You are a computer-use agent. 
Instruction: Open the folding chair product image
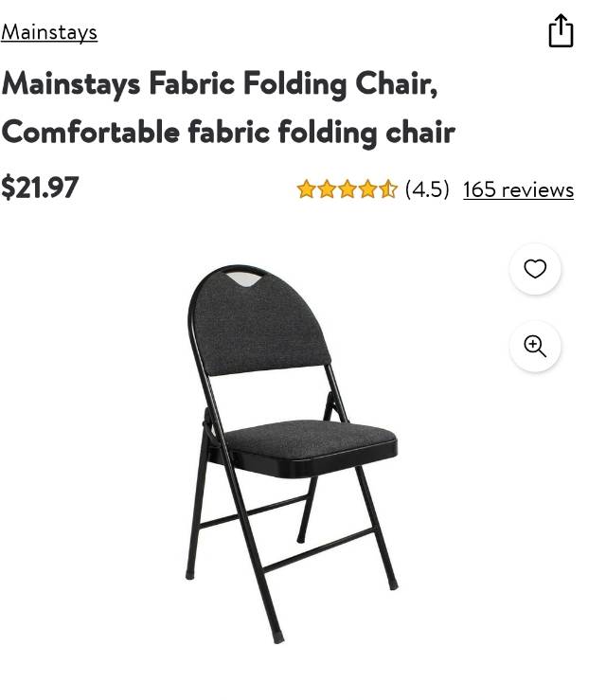pos(292,454)
